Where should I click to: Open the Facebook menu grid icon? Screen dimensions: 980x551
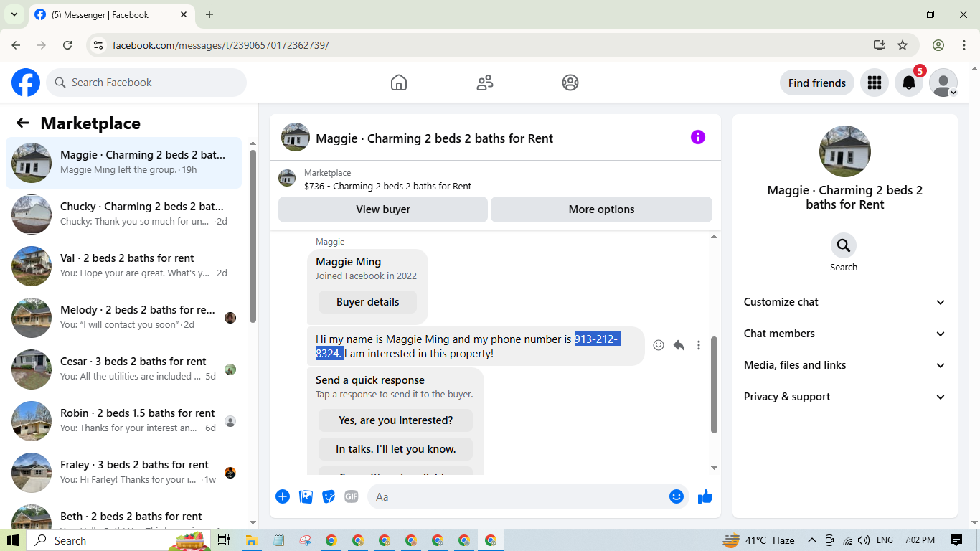(874, 83)
